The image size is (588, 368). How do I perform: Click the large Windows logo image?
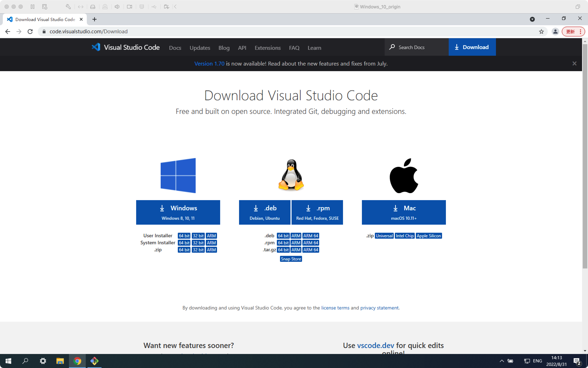(178, 175)
